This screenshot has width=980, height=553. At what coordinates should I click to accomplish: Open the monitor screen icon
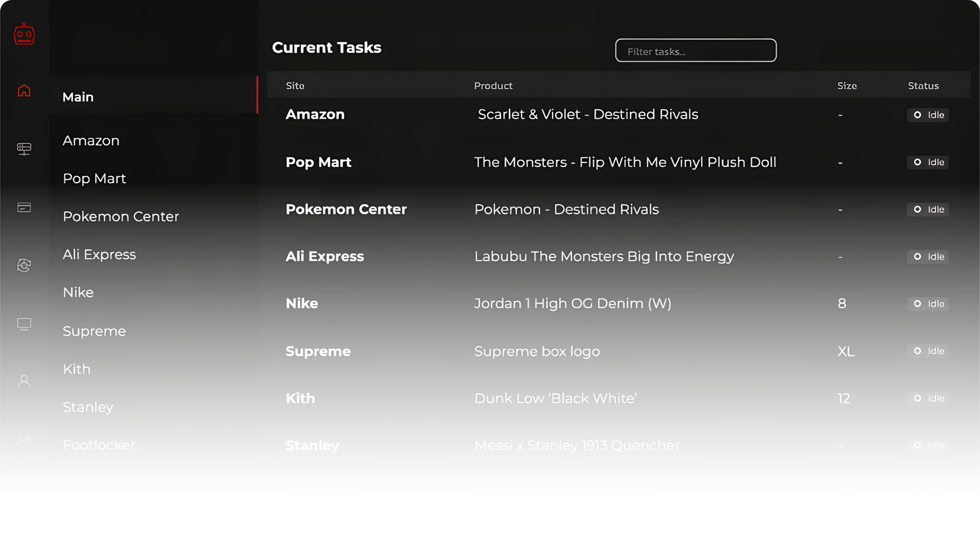pos(24,324)
